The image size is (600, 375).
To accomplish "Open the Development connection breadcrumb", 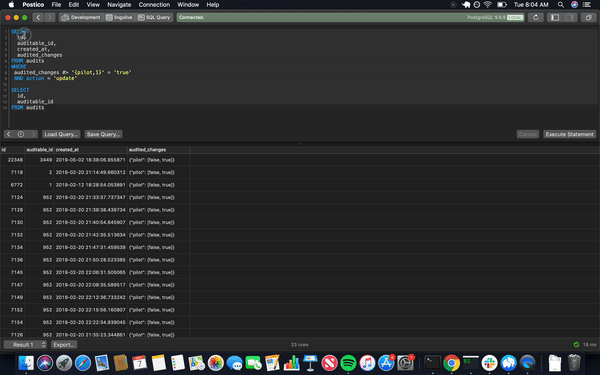I will (81, 17).
